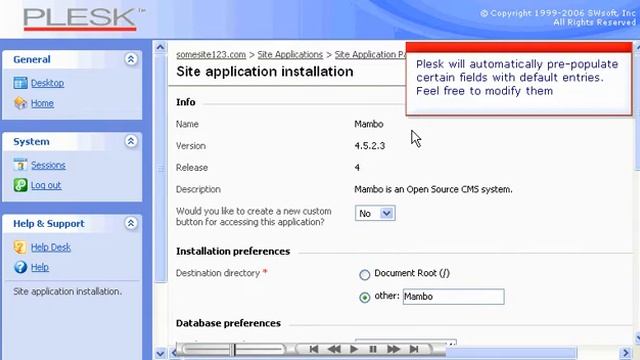Open the Sessions calendar icon
This screenshot has height=360, width=640.
click(x=20, y=165)
